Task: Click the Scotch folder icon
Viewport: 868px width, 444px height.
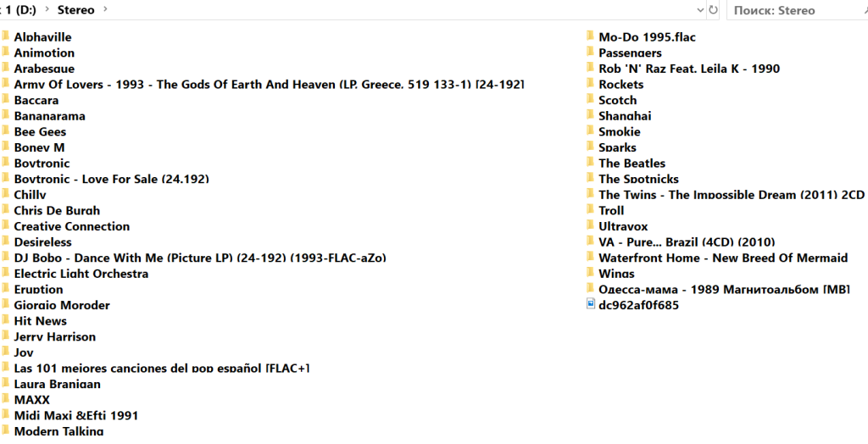Action: pyautogui.click(x=590, y=100)
